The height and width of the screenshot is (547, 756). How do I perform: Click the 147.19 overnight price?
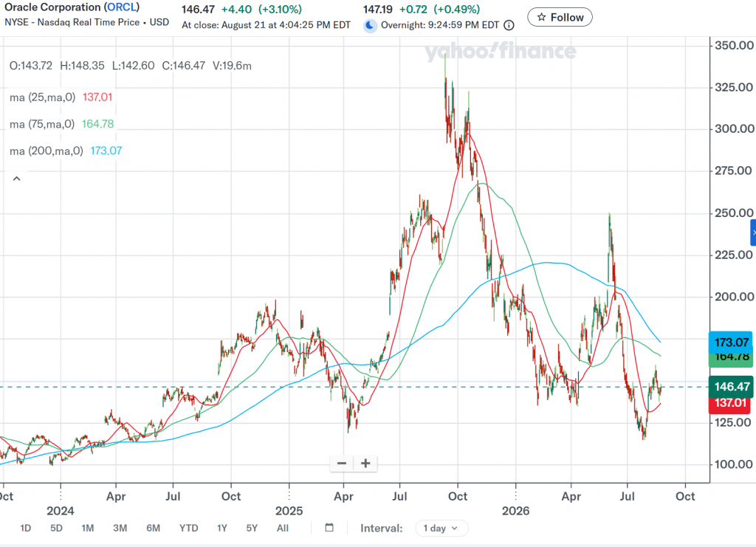point(377,9)
